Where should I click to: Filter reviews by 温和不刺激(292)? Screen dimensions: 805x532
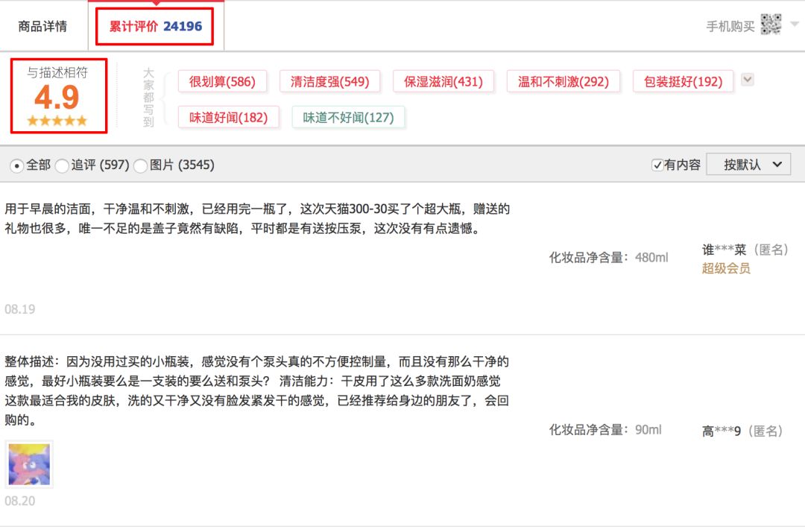[563, 81]
